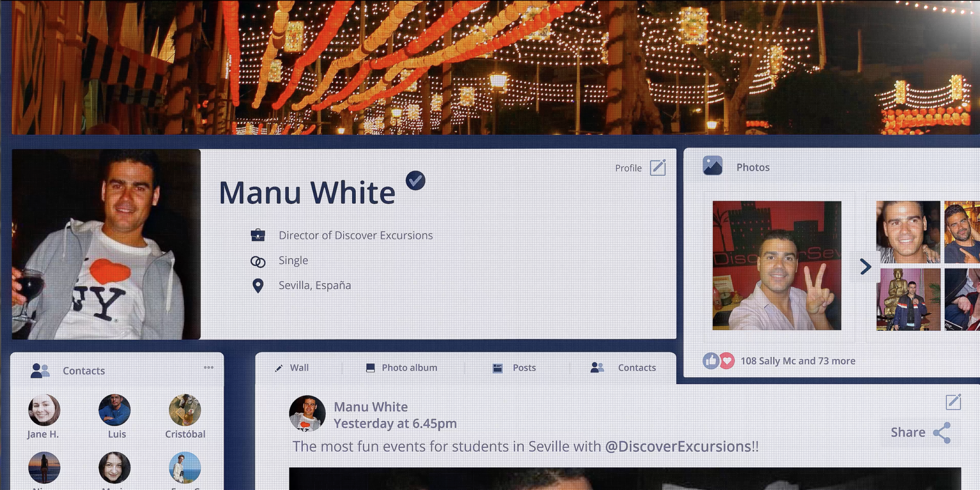
Task: Click the post edit pencil icon
Action: pos(953,402)
